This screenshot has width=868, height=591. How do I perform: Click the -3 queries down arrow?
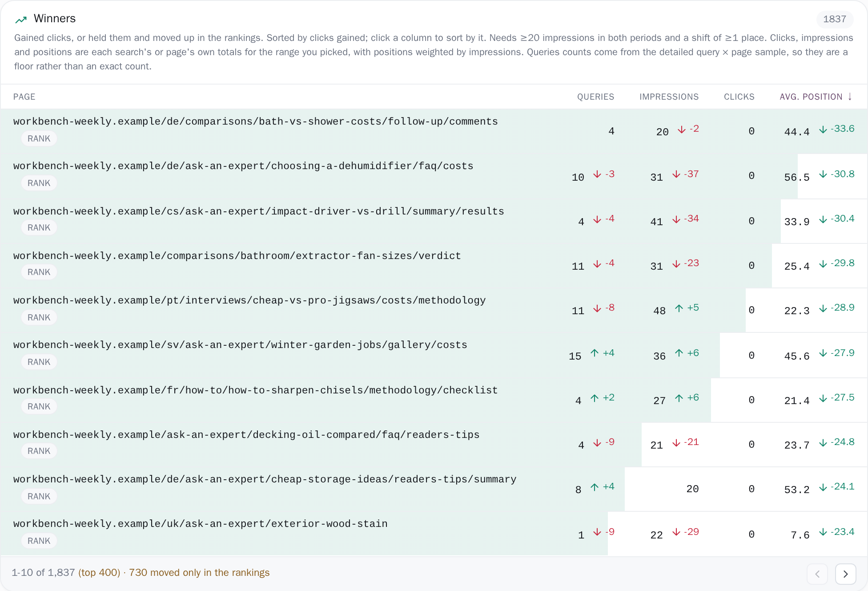click(597, 174)
